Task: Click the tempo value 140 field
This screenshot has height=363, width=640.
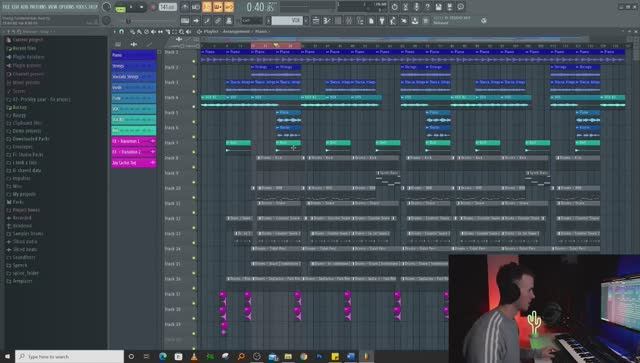Action: 168,7
